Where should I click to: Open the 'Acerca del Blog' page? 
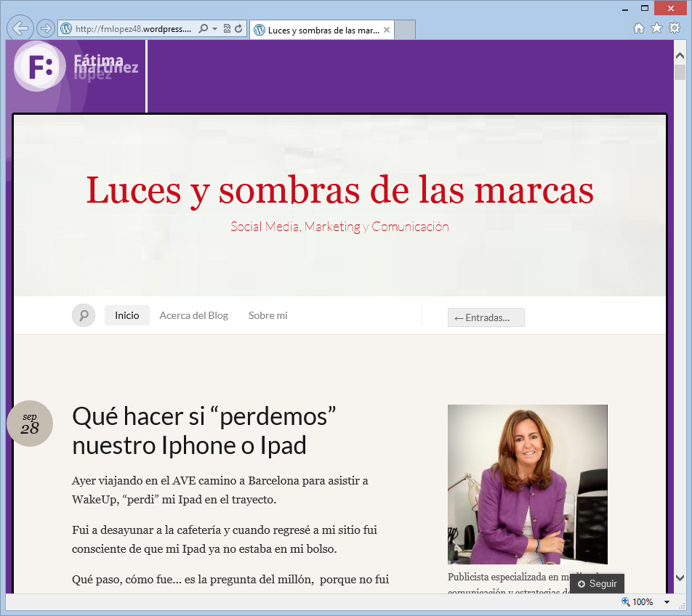coord(194,315)
